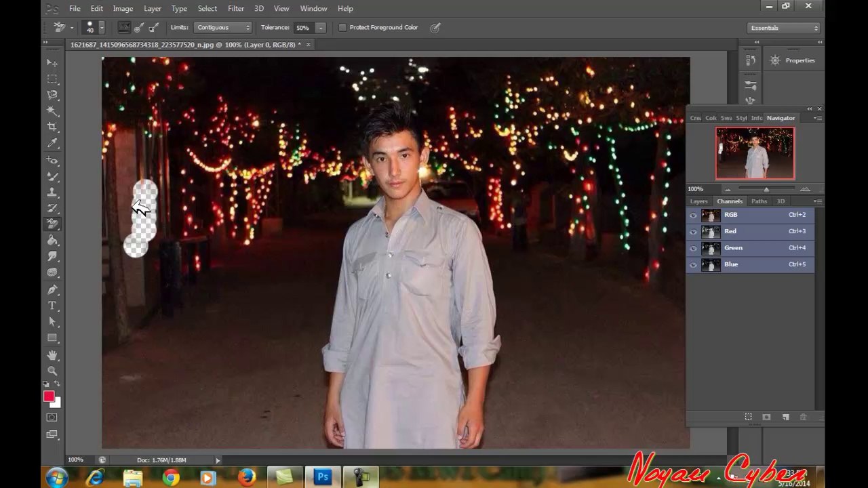Create new channel
Image resolution: width=868 pixels, height=488 pixels.
[x=785, y=417]
